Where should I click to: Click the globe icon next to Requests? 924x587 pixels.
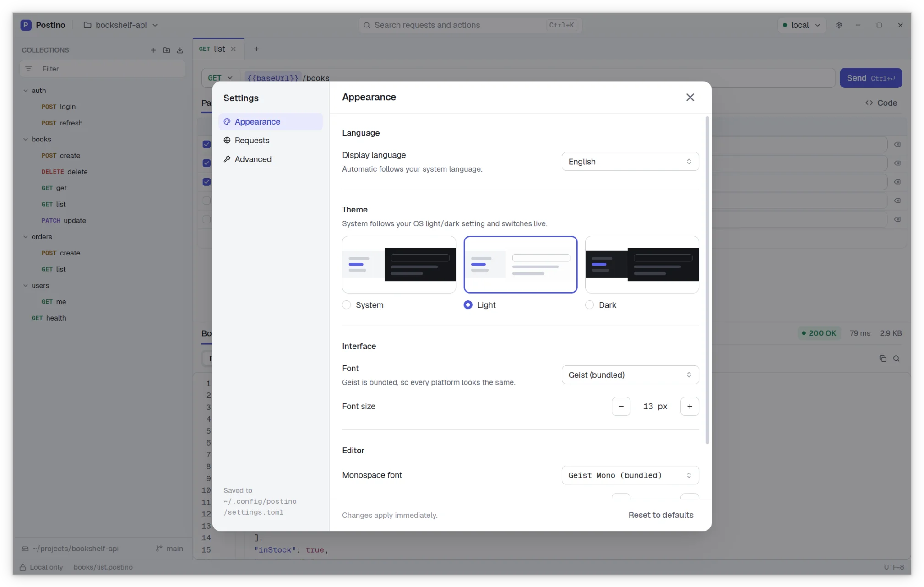point(227,140)
